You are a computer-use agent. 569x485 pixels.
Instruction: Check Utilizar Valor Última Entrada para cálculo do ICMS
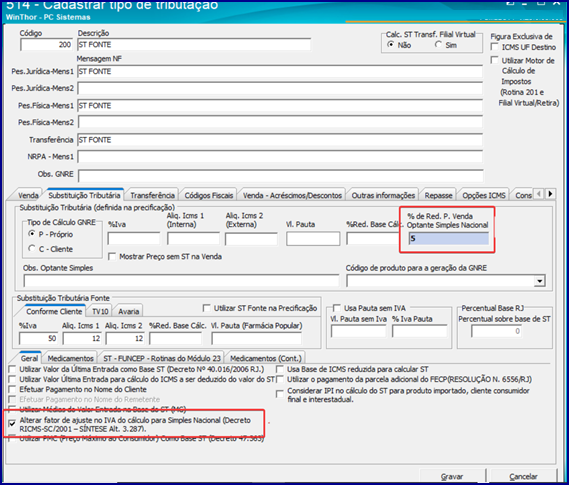12,379
